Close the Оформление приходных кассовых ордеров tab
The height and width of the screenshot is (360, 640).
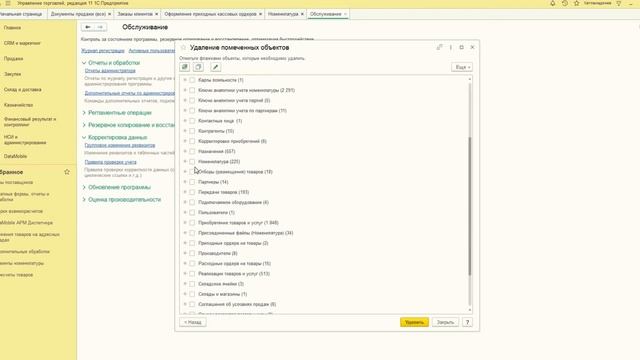tap(260, 14)
